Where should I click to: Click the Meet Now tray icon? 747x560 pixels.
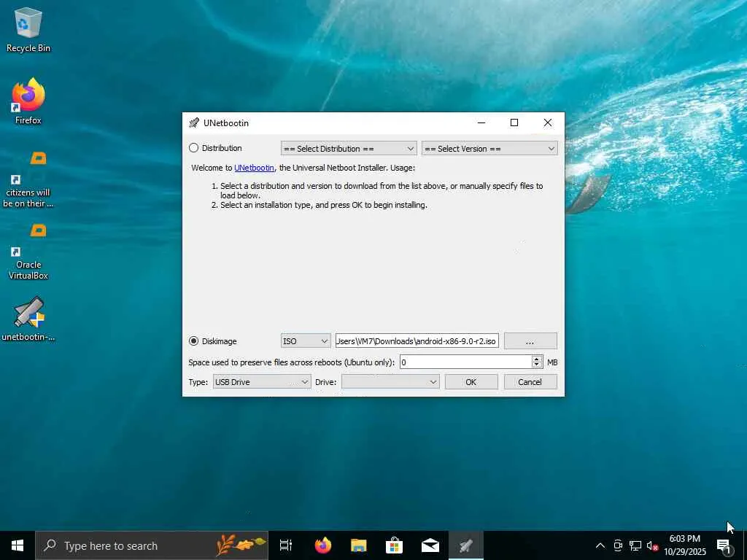[x=618, y=545]
